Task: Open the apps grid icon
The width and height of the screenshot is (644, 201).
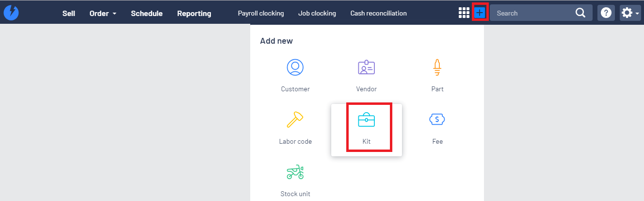Action: (x=464, y=13)
